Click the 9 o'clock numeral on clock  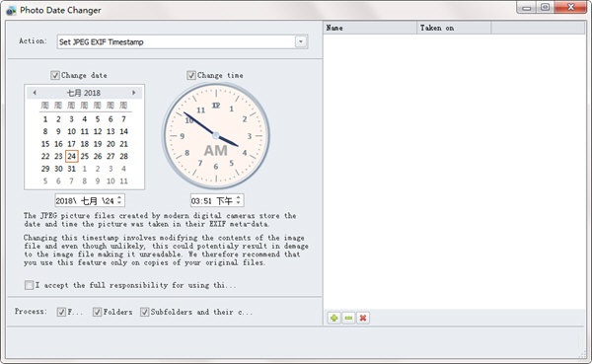coord(183,136)
